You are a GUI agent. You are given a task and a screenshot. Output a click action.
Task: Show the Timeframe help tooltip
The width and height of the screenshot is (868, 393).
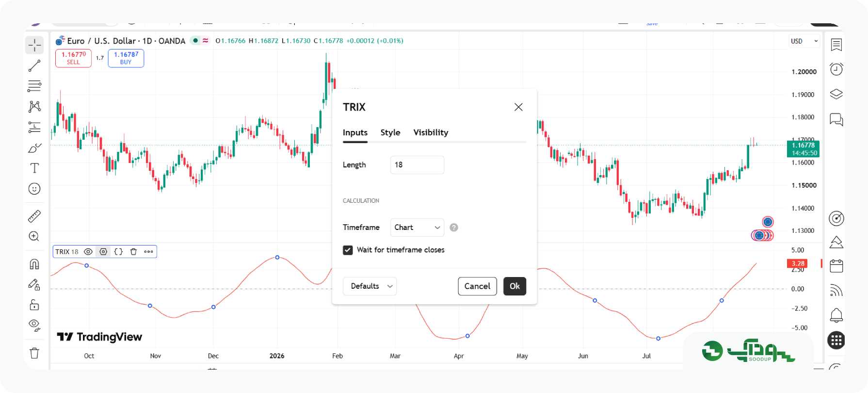(x=454, y=228)
